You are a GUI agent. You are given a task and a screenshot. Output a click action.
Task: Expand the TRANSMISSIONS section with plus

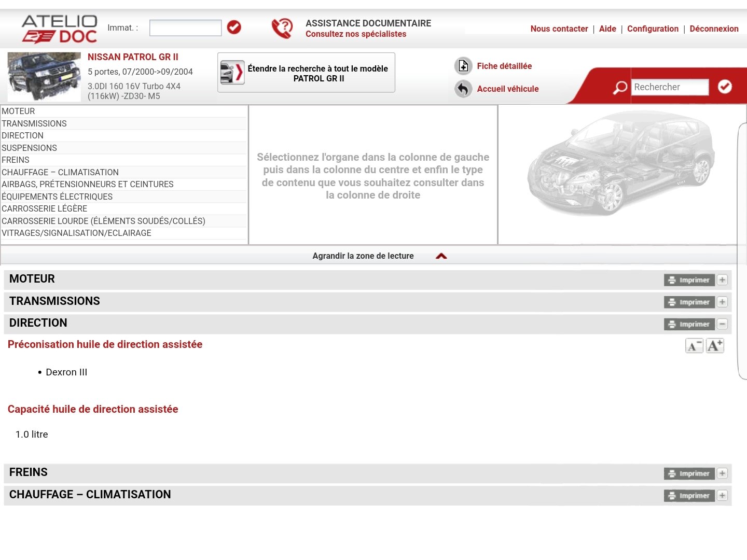click(x=722, y=302)
